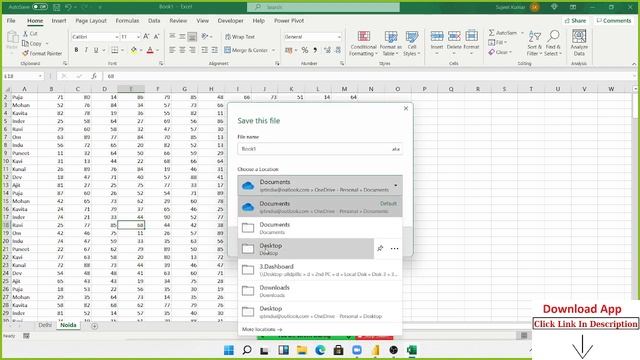The width and height of the screenshot is (640, 360).
Task: Add a new sheet with plus button
Action: tap(94, 326)
